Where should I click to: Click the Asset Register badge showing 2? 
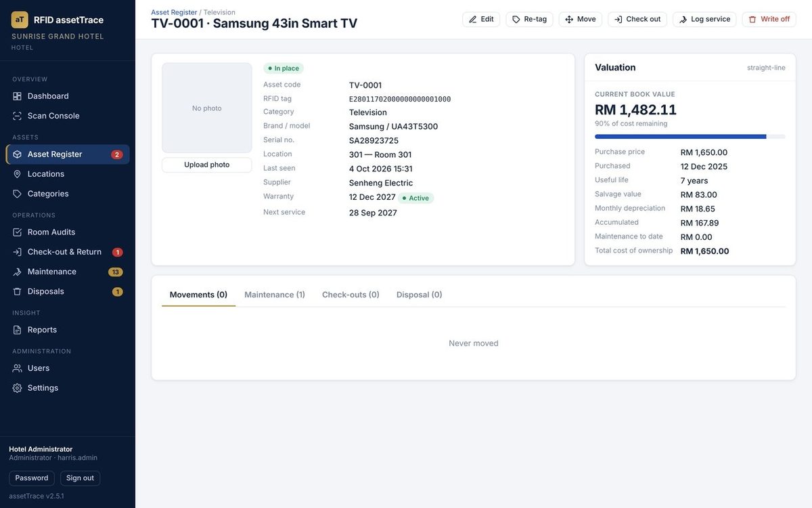tap(117, 154)
